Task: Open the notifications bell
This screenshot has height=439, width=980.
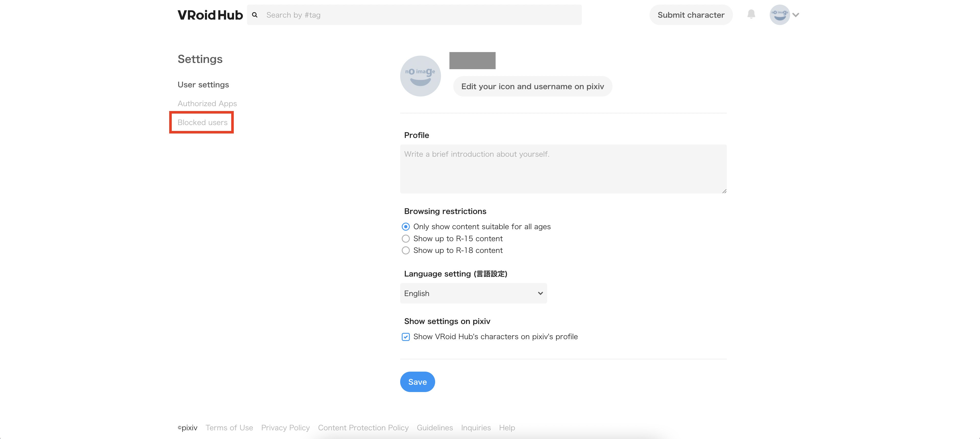Action: [751, 15]
